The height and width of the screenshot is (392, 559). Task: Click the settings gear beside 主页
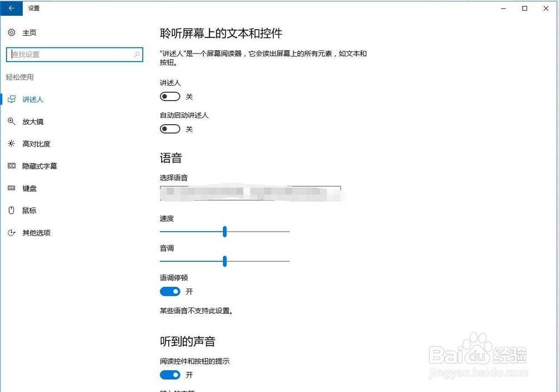[x=11, y=32]
